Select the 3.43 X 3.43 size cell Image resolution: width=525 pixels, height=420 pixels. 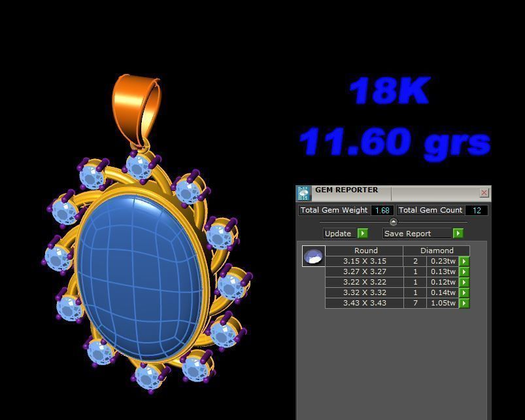[364, 303]
